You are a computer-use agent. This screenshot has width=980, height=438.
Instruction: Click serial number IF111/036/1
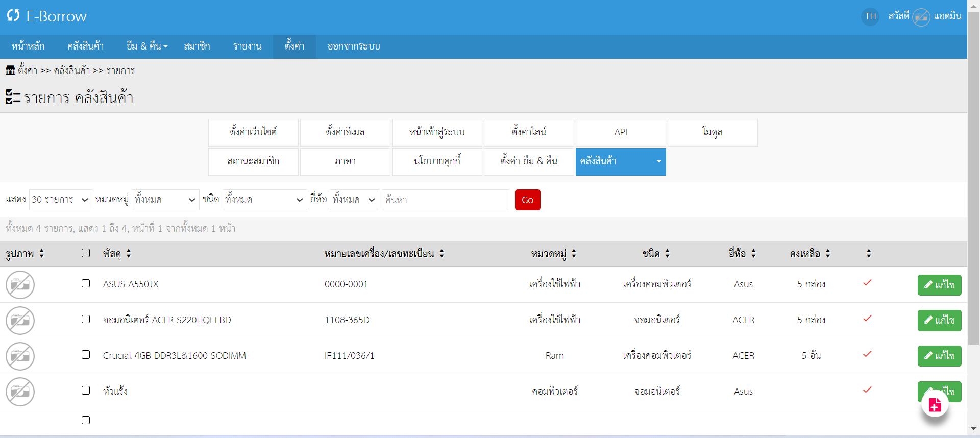coord(350,356)
